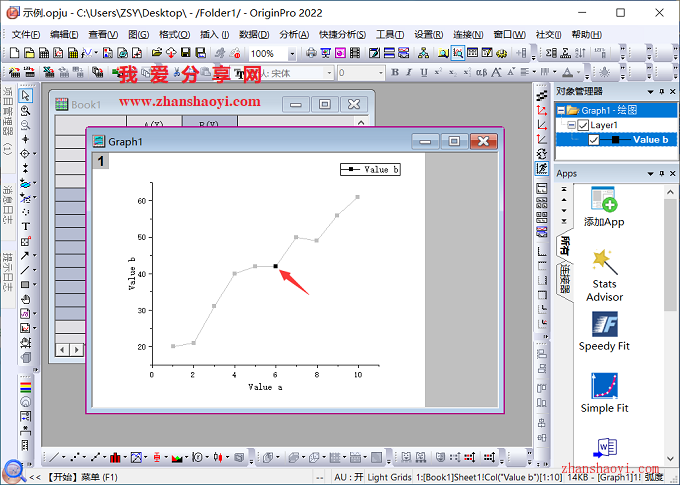Click the column bar plot icon

115,457
